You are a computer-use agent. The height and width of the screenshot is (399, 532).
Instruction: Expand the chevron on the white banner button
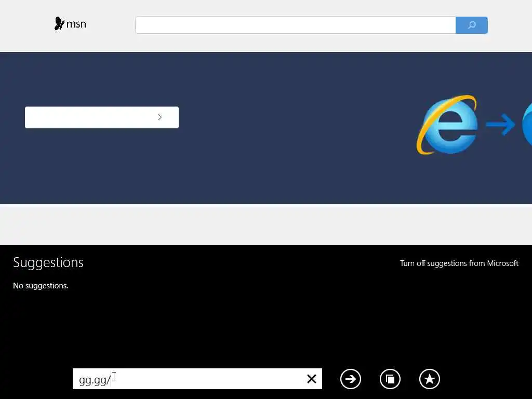160,117
